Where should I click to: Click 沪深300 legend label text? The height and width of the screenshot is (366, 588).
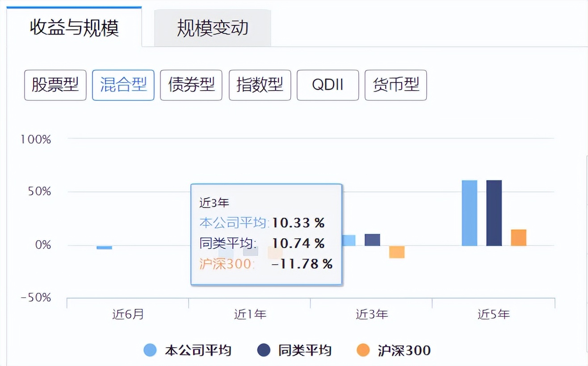coord(404,350)
